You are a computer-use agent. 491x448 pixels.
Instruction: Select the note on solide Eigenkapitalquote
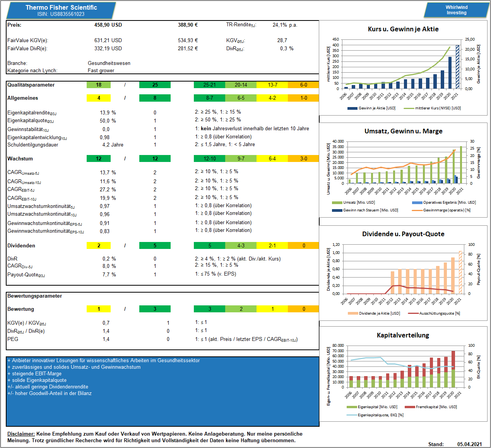tap(37, 380)
